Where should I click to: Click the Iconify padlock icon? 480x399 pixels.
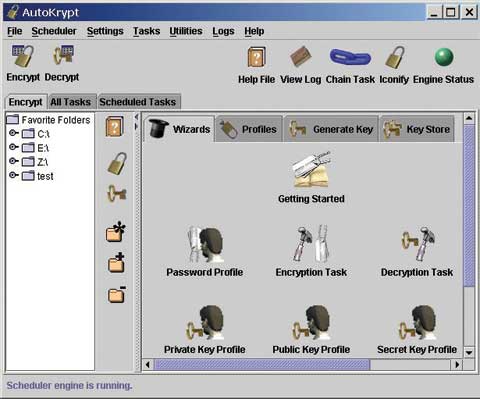coord(395,57)
